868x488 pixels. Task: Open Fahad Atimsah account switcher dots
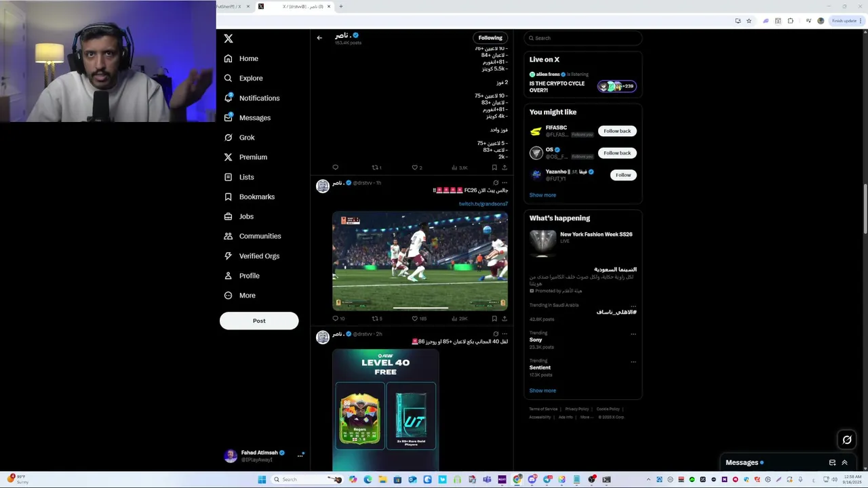pyautogui.click(x=300, y=455)
